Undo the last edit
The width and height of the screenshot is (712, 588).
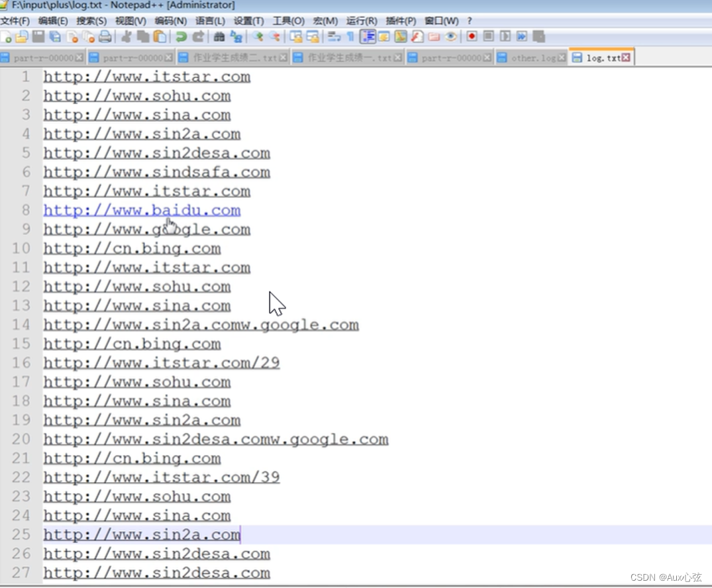181,37
